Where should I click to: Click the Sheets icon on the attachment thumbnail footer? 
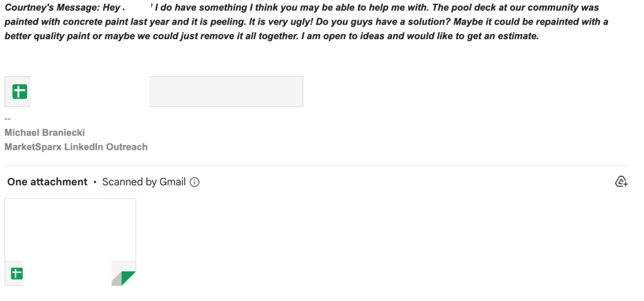point(16,274)
